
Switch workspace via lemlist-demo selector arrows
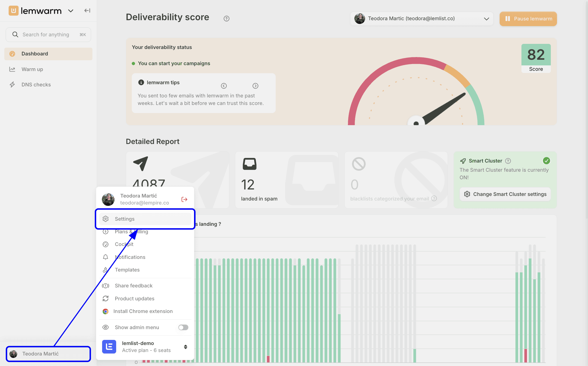point(185,347)
